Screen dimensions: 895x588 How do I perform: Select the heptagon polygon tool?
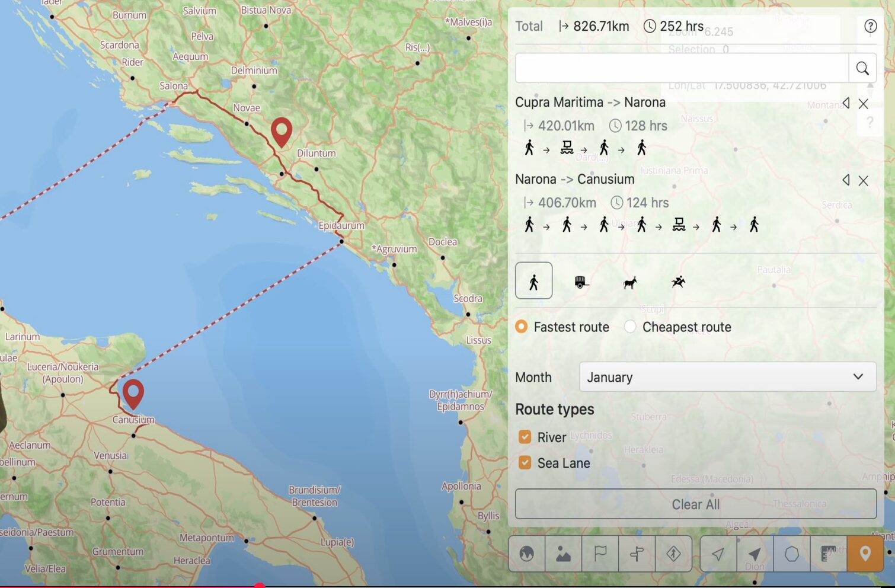(x=791, y=554)
